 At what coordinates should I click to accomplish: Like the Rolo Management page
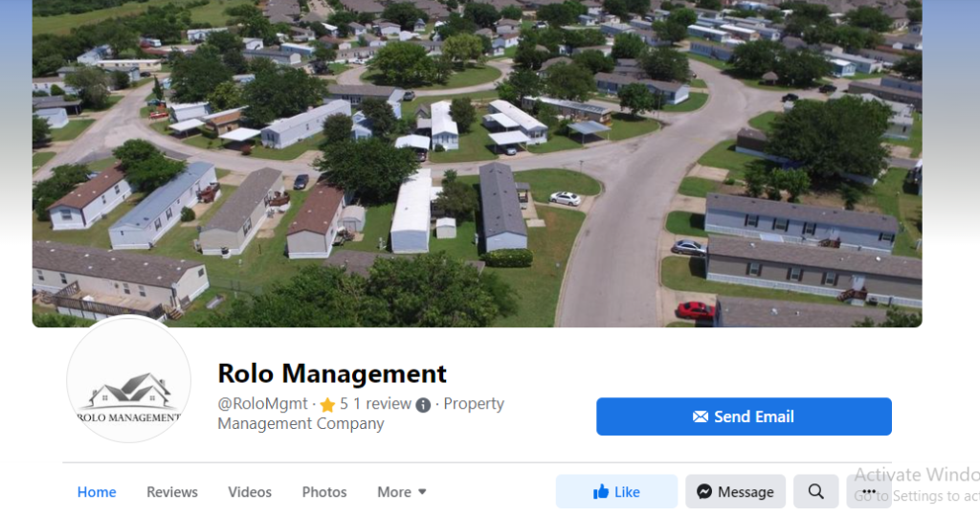click(616, 492)
